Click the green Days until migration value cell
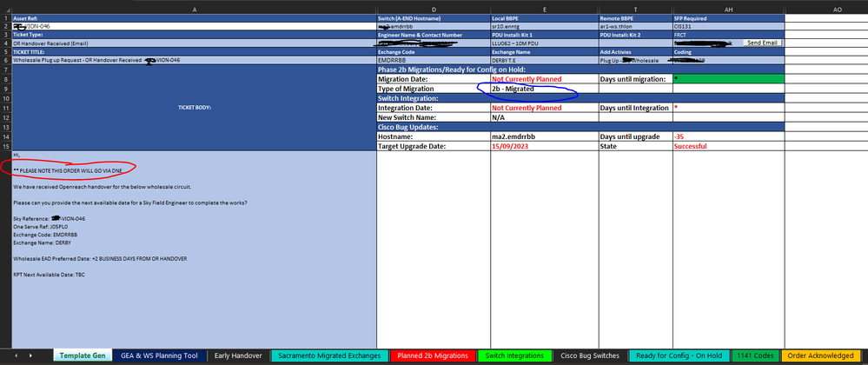The image size is (868, 365). (728, 79)
